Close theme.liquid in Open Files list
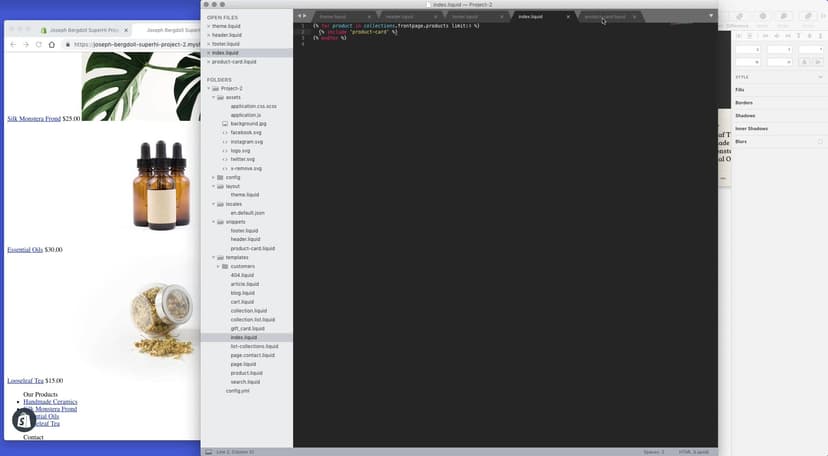This screenshot has height=456, width=828. click(x=207, y=26)
